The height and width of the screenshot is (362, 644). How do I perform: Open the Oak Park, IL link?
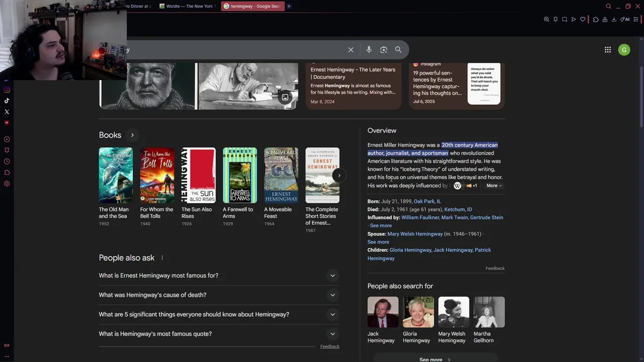427,201
